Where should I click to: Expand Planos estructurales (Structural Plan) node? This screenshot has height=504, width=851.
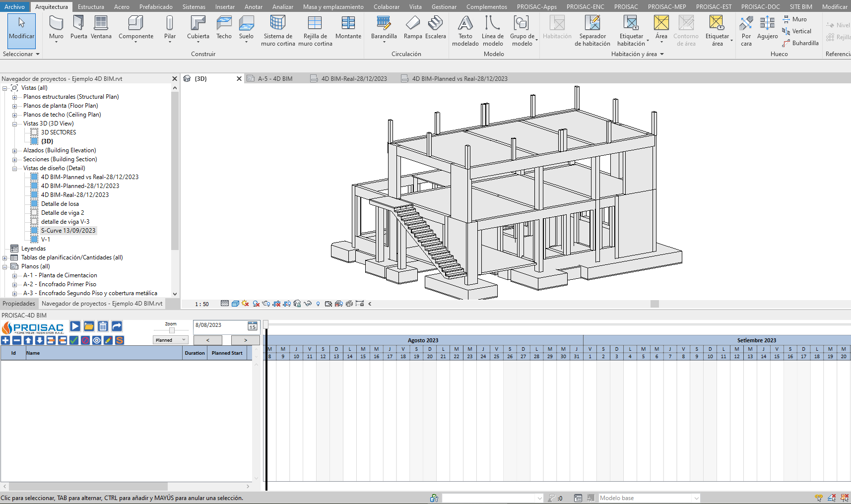(14, 97)
